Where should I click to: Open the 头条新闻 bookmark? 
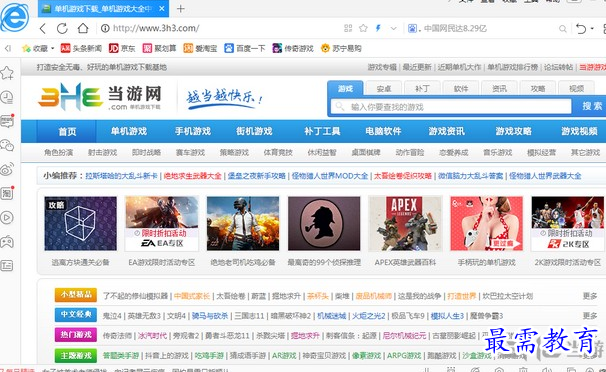(x=81, y=48)
